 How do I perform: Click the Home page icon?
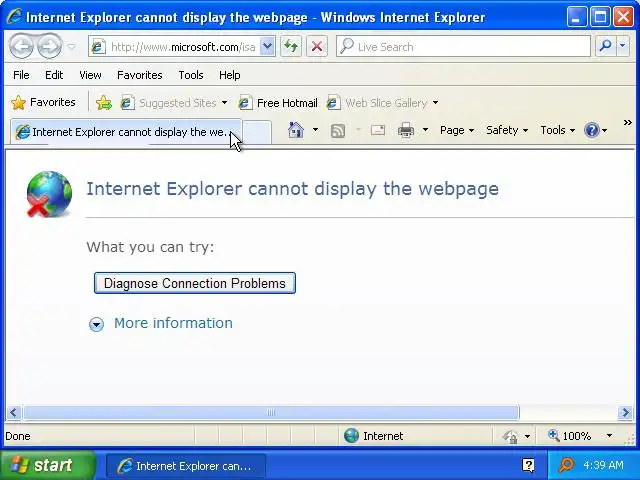pos(296,130)
